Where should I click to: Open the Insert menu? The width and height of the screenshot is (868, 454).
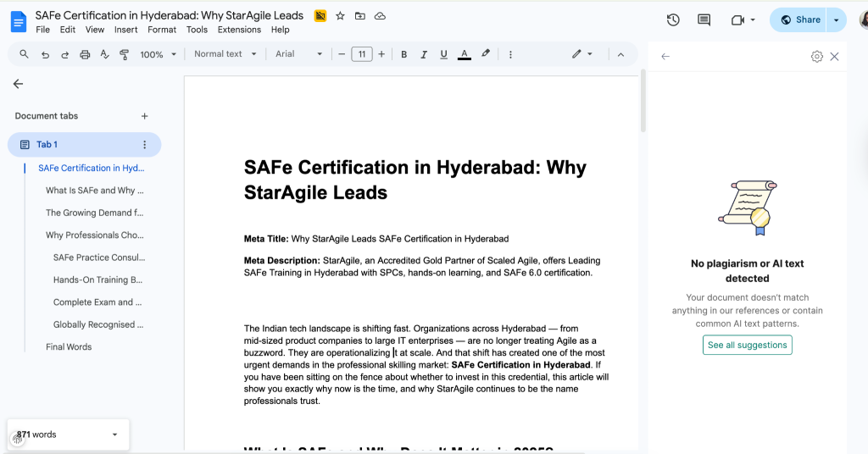(125, 30)
